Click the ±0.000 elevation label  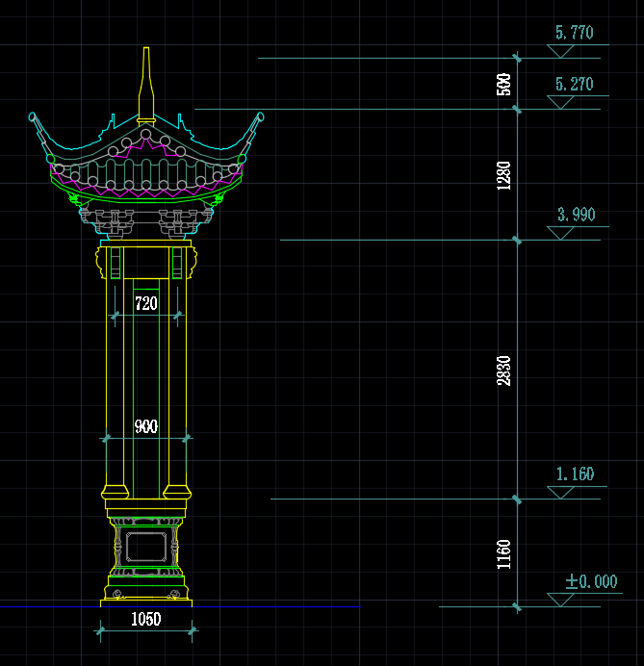(591, 581)
